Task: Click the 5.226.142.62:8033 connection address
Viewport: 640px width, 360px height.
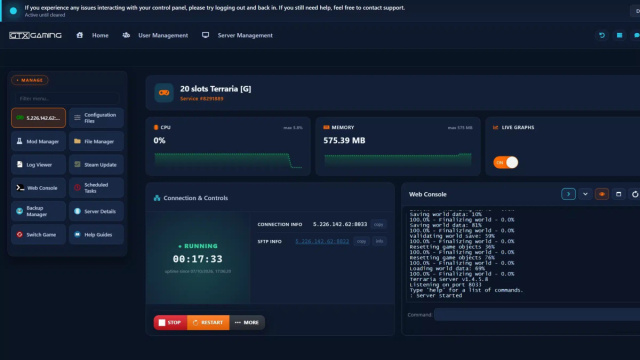Action: (x=340, y=224)
